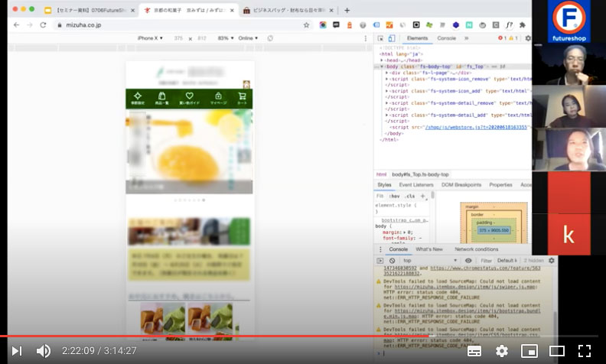Expand script fs-system-icon_add node

tap(386, 91)
